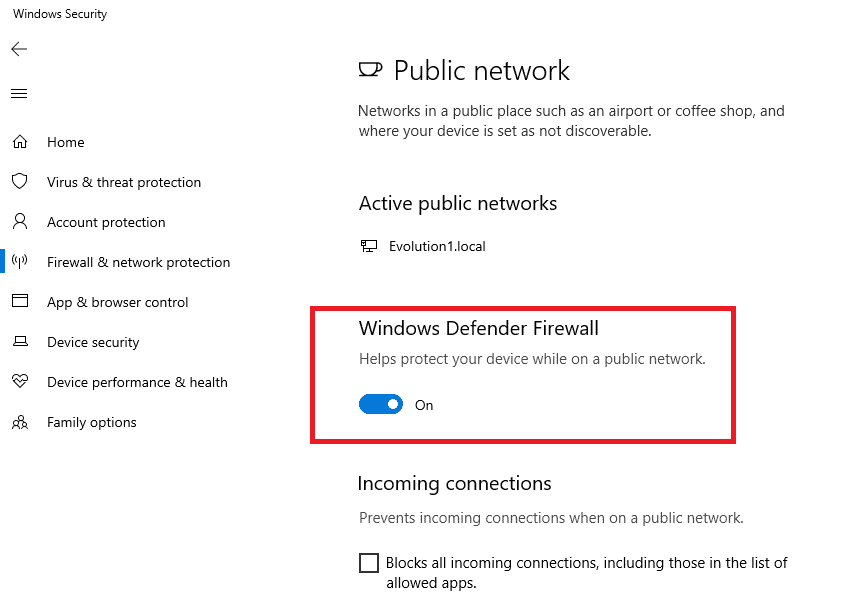859x610 pixels.
Task: Click the Family options people icon
Action: pos(20,422)
